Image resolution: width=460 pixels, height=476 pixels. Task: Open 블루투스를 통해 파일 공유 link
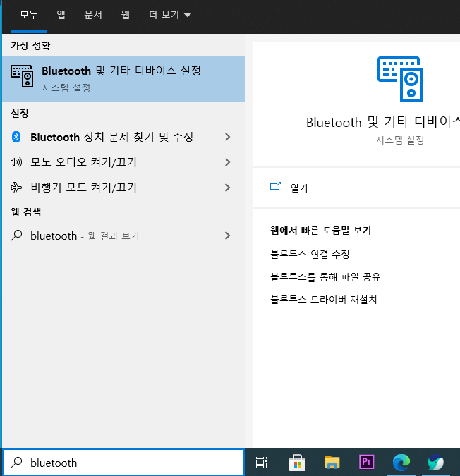pos(325,277)
